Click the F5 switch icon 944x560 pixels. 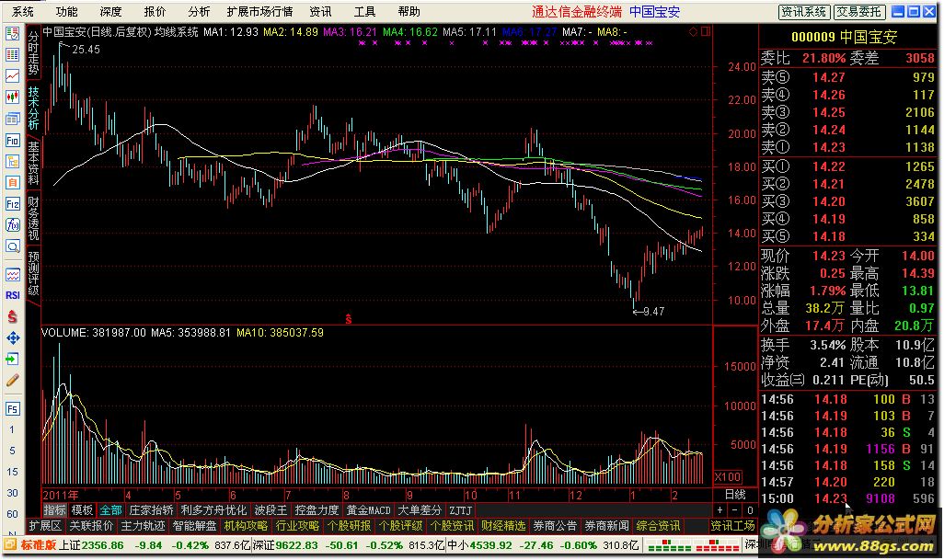click(13, 409)
